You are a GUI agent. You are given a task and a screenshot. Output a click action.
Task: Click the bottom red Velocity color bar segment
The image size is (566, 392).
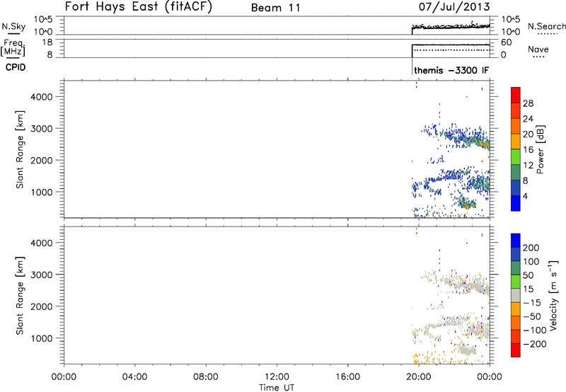click(x=516, y=350)
